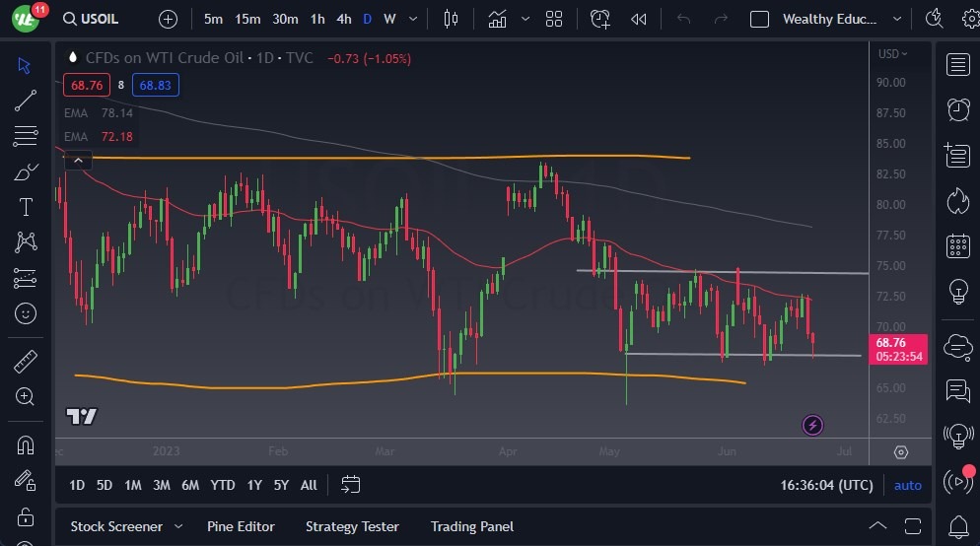The image size is (980, 546).
Task: Toggle the lock all drawings icon
Action: [x=26, y=516]
